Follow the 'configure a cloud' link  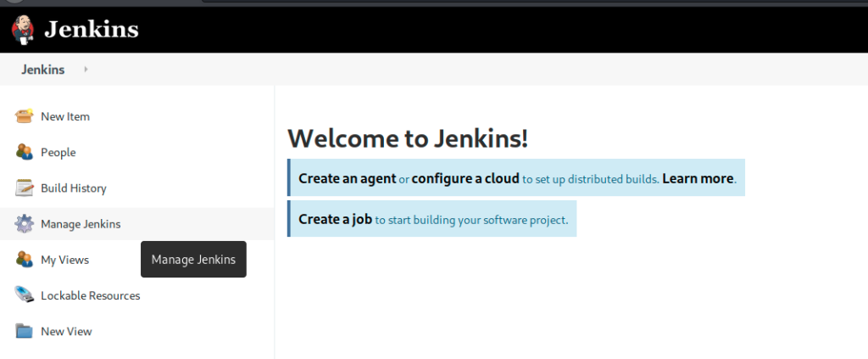(x=465, y=178)
